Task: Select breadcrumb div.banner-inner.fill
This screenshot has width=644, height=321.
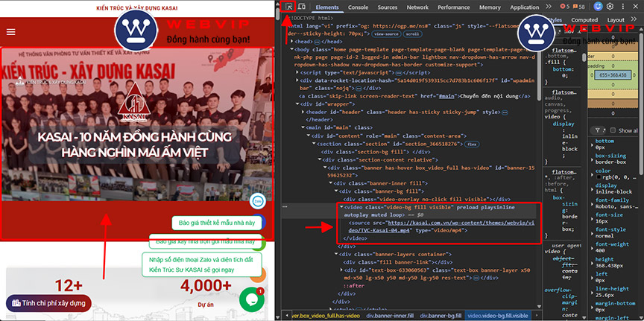Action: 390,316
